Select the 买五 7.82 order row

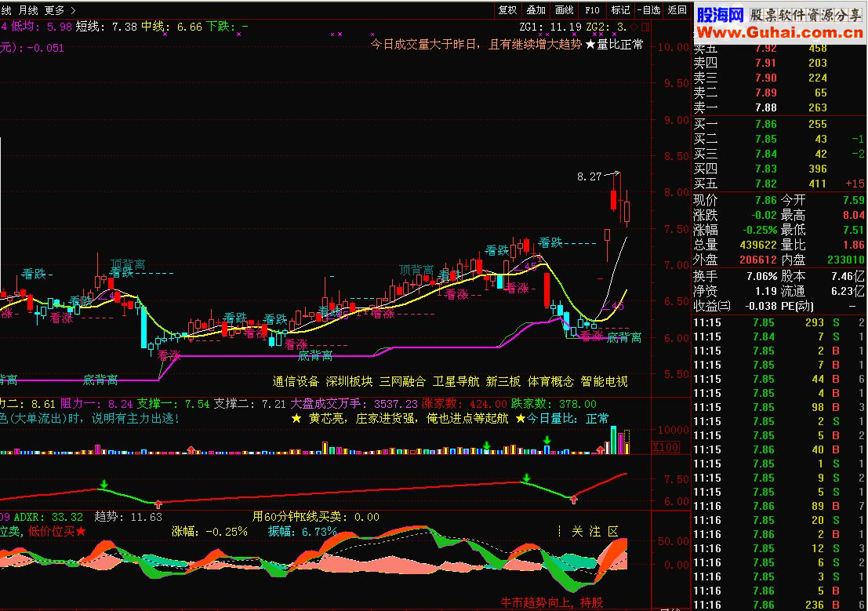click(779, 184)
